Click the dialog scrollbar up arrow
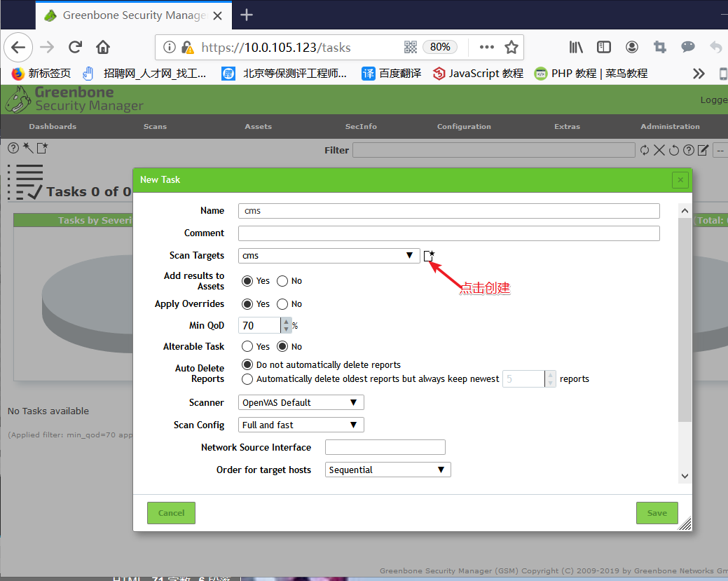Image resolution: width=728 pixels, height=581 pixels. (x=685, y=211)
